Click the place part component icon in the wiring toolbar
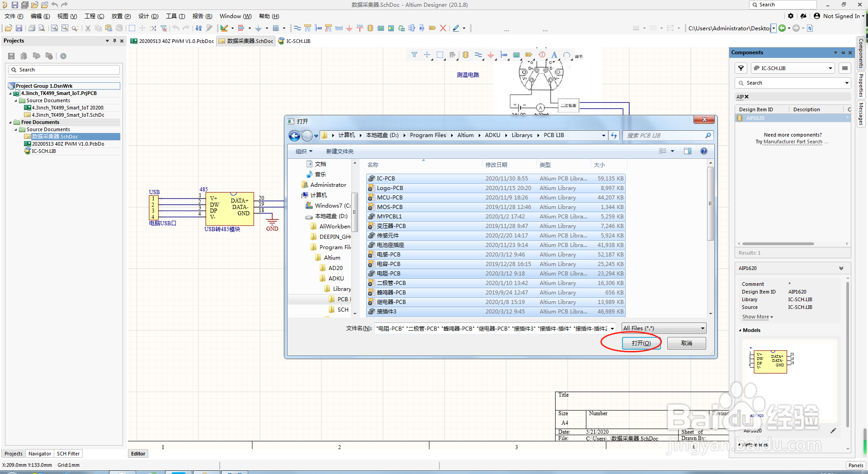This screenshot has height=474, width=868. click(x=370, y=28)
